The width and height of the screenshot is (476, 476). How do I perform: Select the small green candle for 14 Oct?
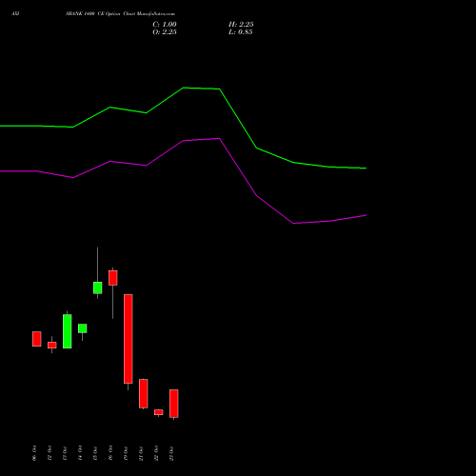coord(83,328)
